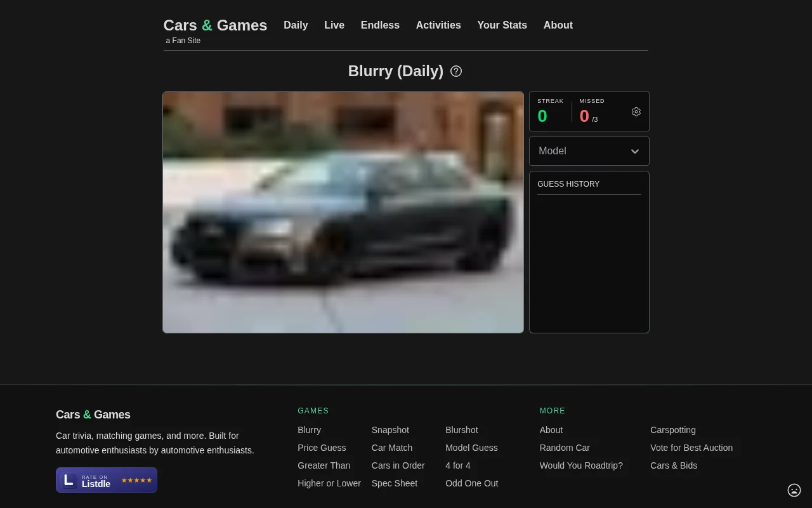The width and height of the screenshot is (812, 508).
Task: Click the GUESS HISTORY heading
Action: (568, 184)
